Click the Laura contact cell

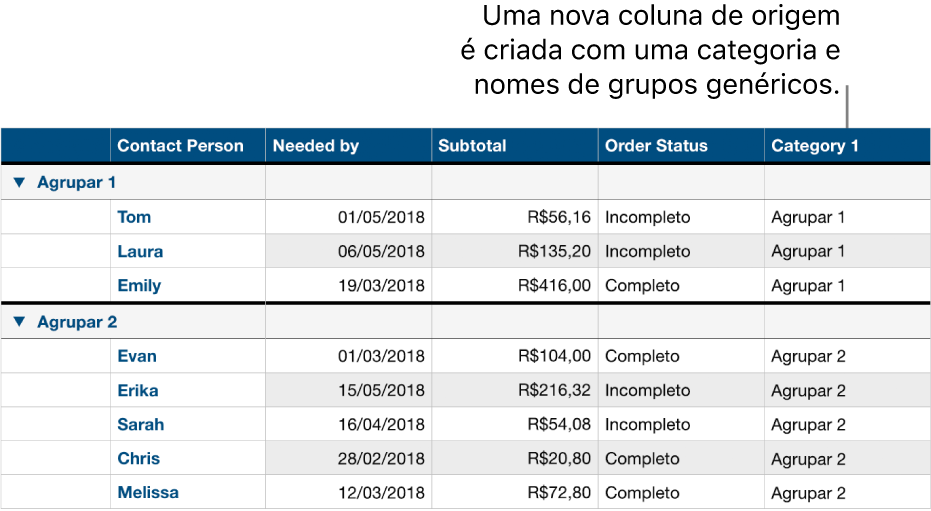140,251
